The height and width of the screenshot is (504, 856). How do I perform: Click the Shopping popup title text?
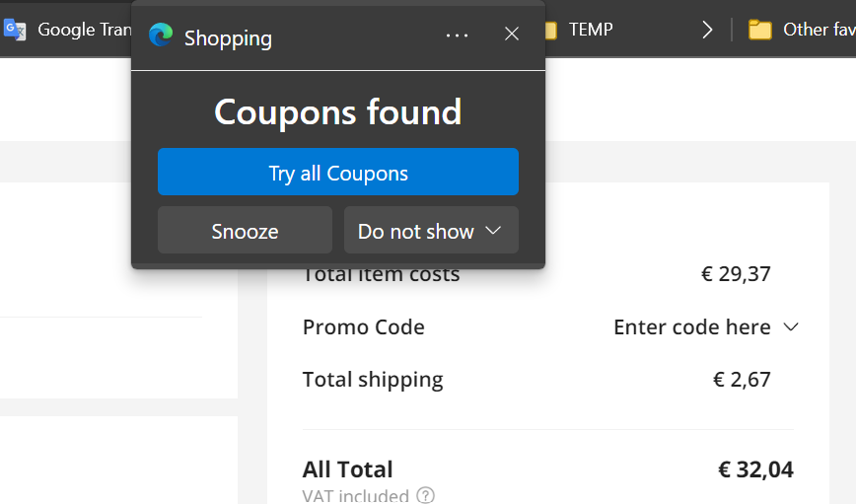tap(228, 38)
